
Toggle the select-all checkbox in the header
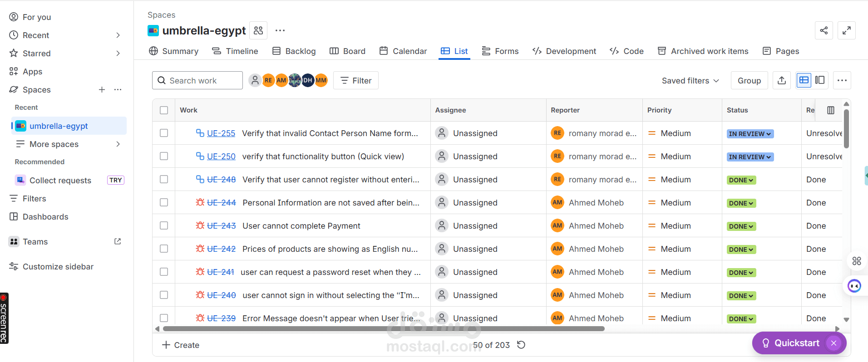pyautogui.click(x=164, y=110)
